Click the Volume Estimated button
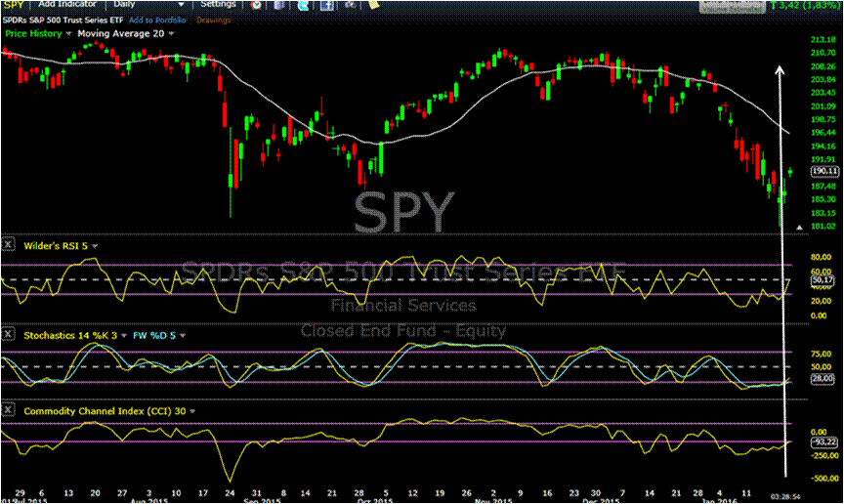Viewport: 844px width, 504px height. pos(732,6)
